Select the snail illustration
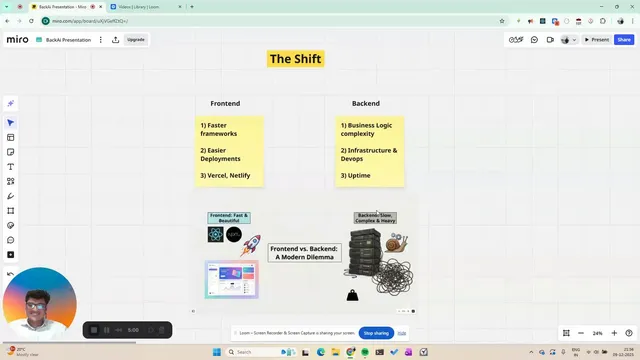The image size is (640, 360). coord(396,243)
